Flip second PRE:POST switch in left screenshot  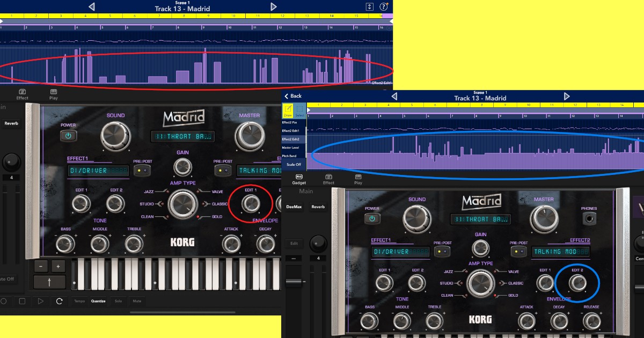pyautogui.click(x=222, y=171)
